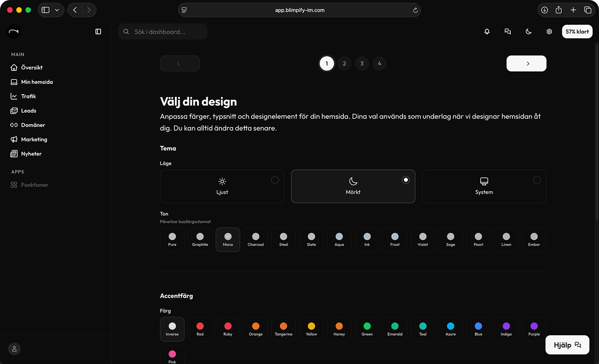Open the user profile avatar icon
This screenshot has height=364, width=599.
coord(14,349)
